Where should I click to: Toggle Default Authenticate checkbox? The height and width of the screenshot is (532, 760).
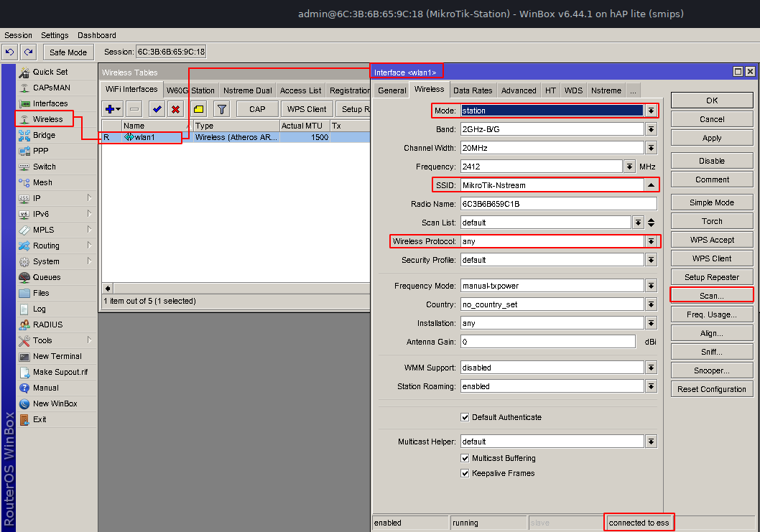point(465,417)
